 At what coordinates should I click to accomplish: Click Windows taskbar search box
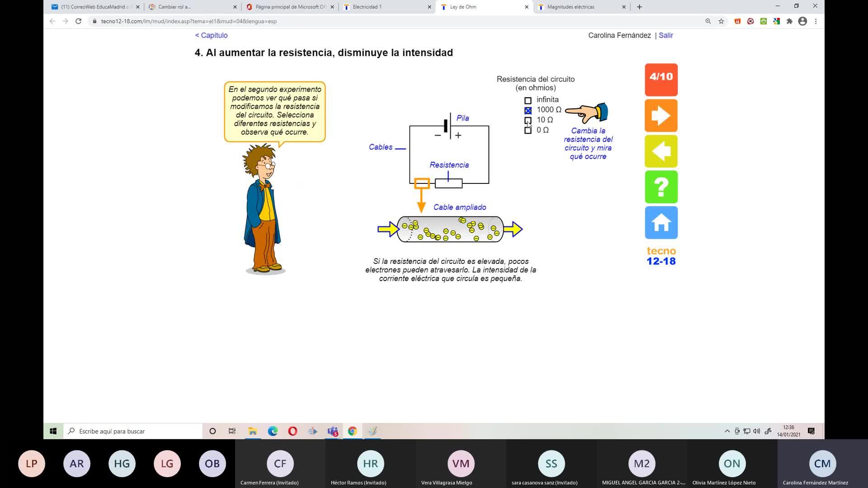tap(133, 431)
